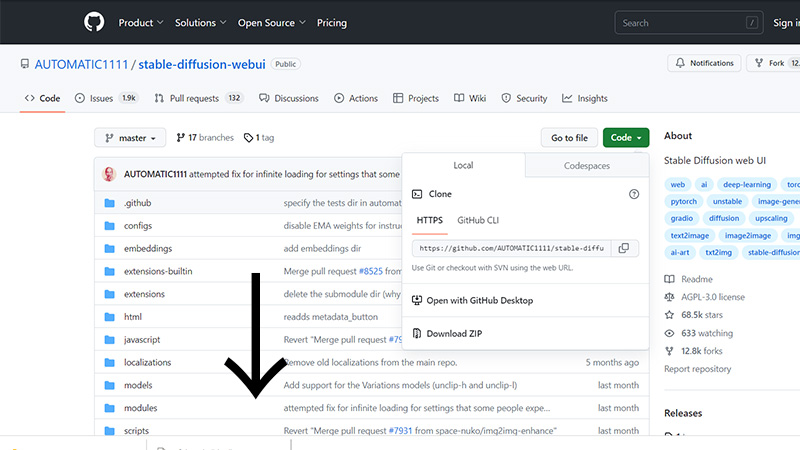Click the eye icon next to 633 watching
Screen dimensions: 800x450
[669, 333]
